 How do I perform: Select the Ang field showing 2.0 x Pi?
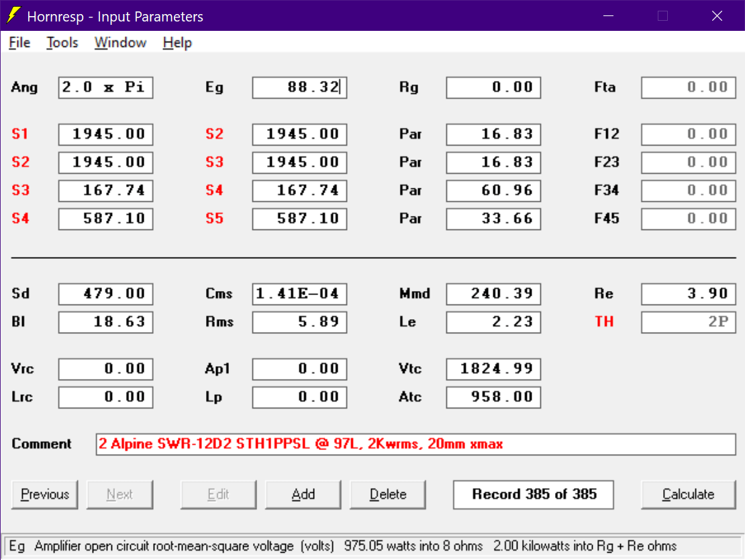[105, 87]
